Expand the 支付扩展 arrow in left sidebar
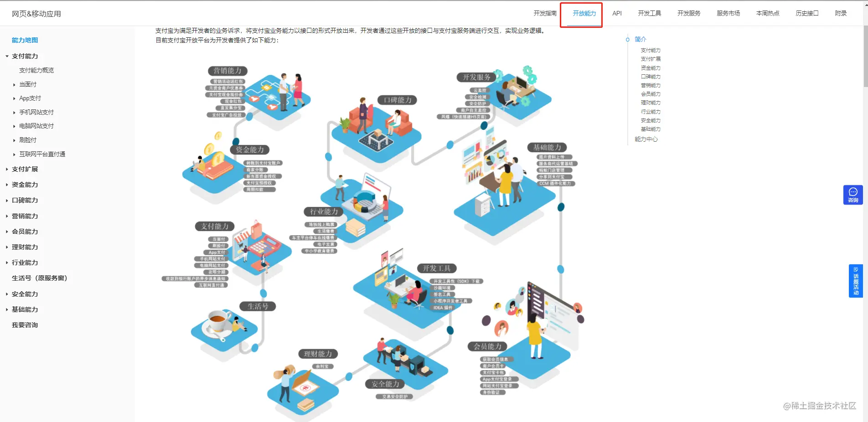 (x=7, y=169)
